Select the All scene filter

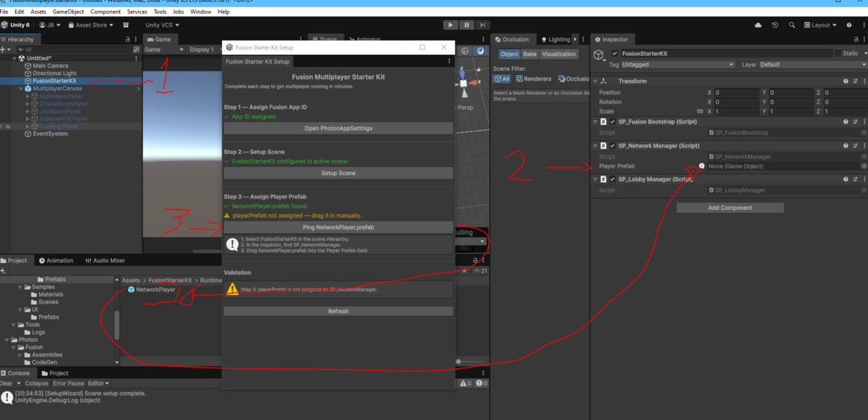click(x=501, y=79)
